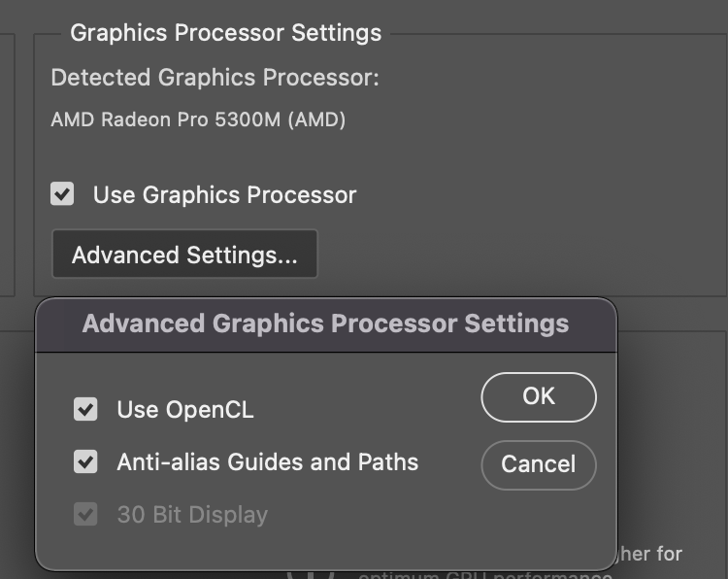Screen dimensions: 728x579
Task: Click the "Anti-alias Guides and Paths" label text
Action: tap(267, 461)
